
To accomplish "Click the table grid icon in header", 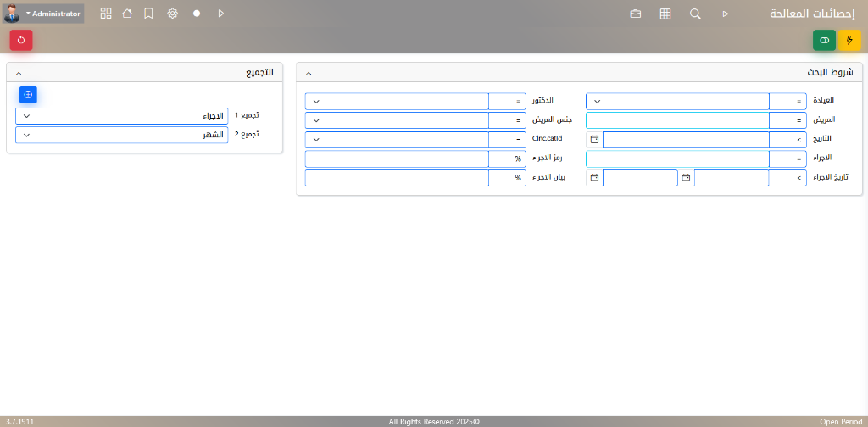I will (665, 14).
